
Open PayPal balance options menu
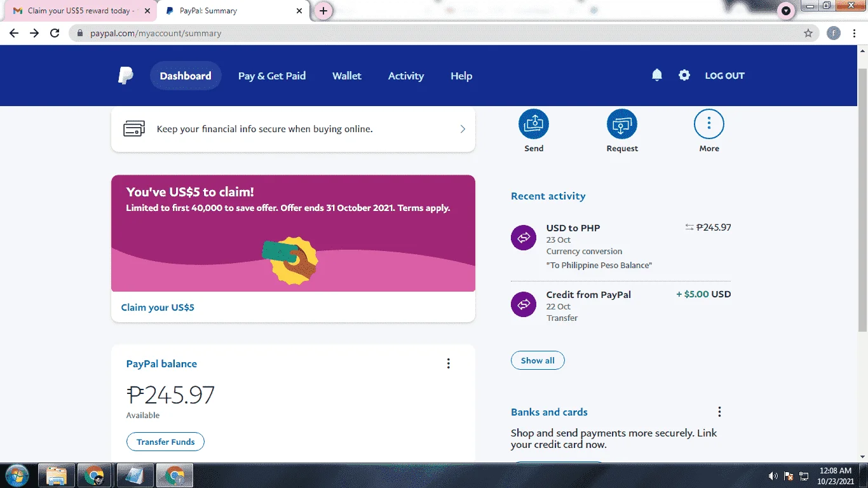[x=448, y=363]
